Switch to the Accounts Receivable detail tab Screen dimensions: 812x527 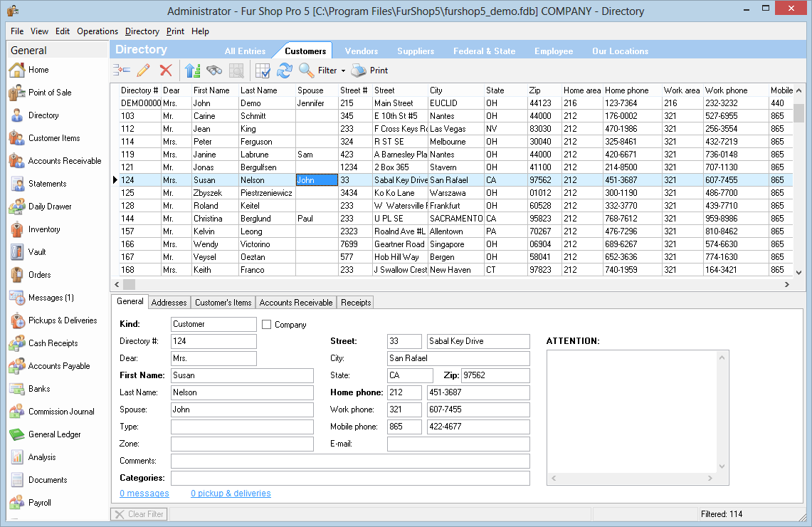click(x=296, y=303)
